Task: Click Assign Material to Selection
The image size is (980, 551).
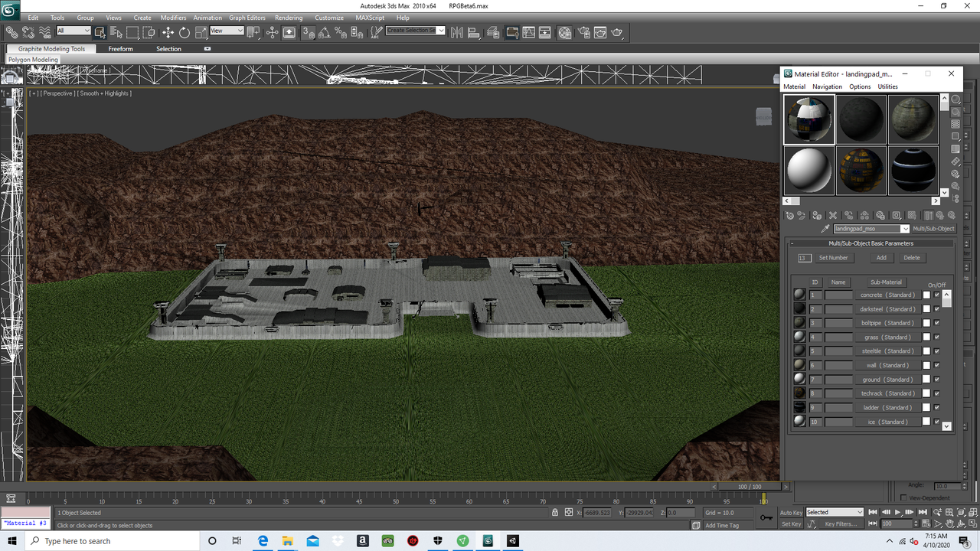Action: click(815, 215)
